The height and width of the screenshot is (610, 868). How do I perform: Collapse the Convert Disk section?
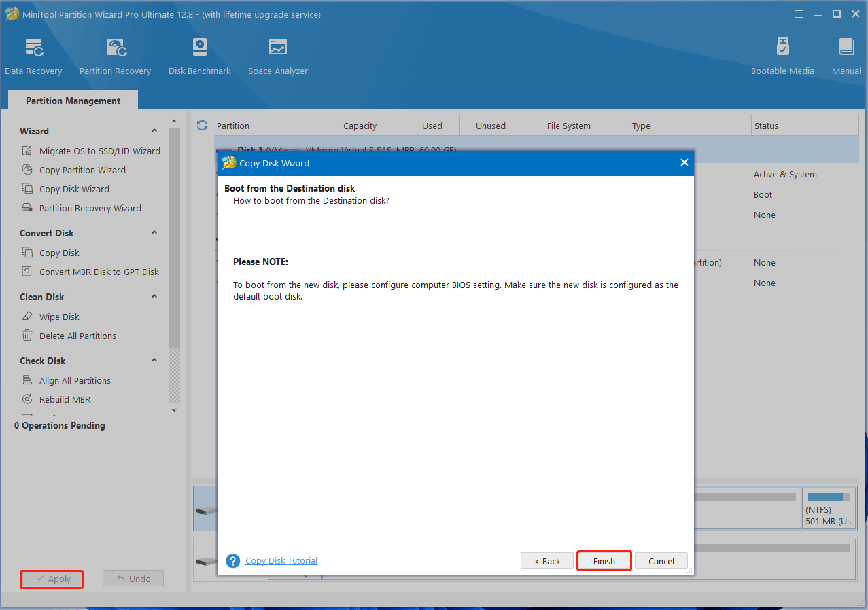(154, 232)
